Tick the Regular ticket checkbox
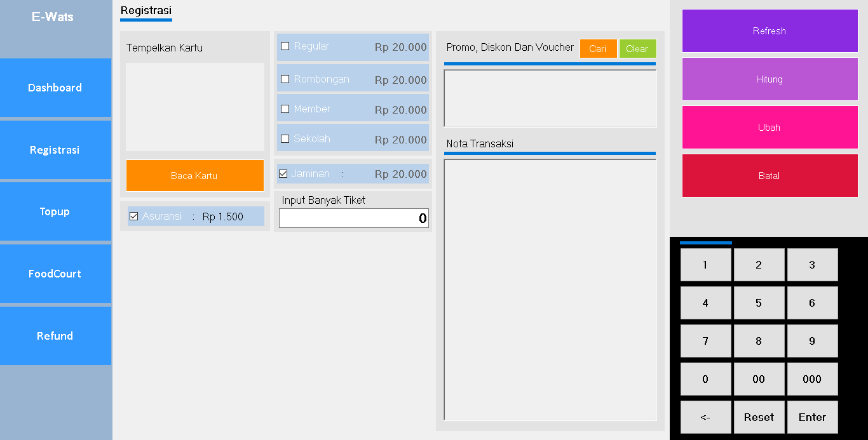The height and width of the screenshot is (440, 868). (285, 46)
